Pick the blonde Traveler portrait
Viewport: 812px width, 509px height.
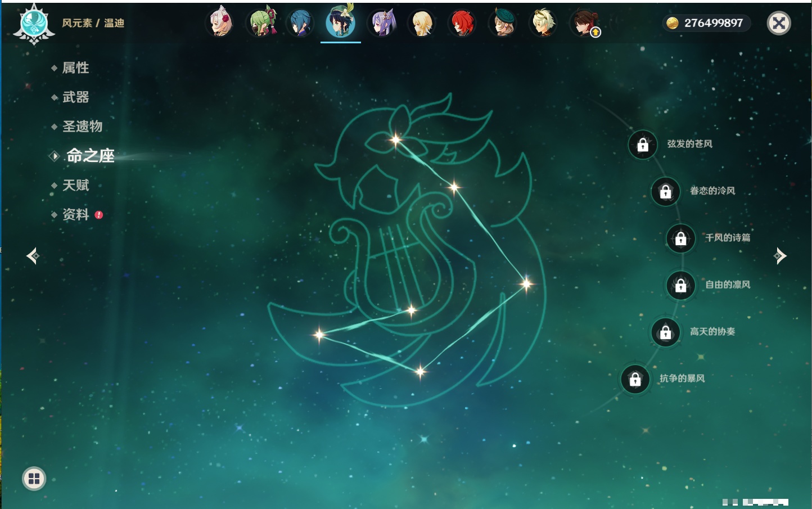422,23
